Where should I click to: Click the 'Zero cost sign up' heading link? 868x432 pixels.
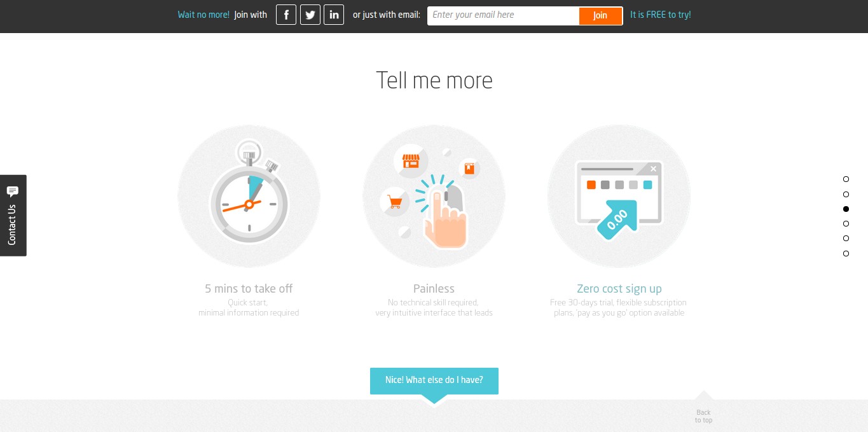619,288
